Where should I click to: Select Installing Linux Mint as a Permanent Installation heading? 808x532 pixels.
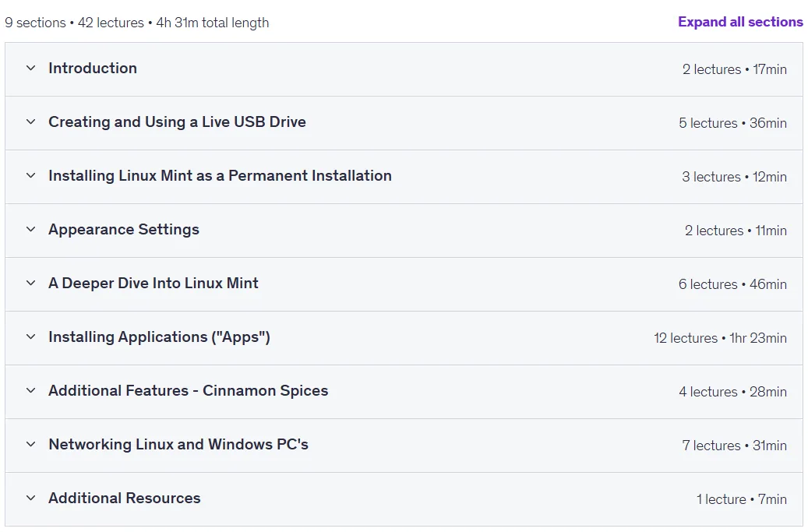(220, 175)
